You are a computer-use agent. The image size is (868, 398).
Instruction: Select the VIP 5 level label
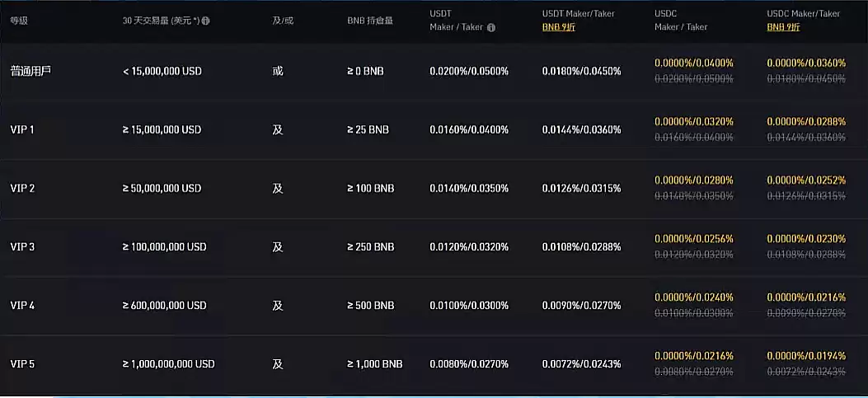pos(22,363)
